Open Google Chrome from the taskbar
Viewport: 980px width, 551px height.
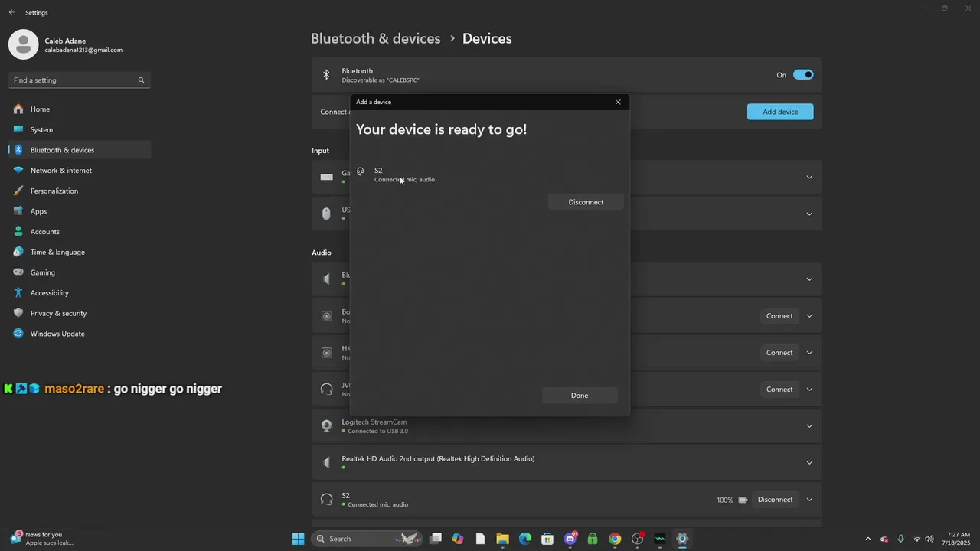[615, 539]
